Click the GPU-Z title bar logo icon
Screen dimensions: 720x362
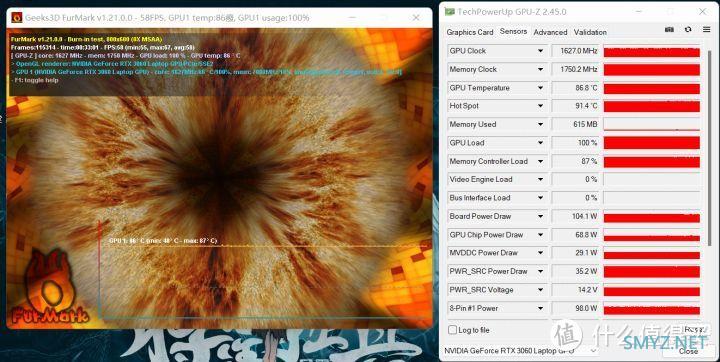(450, 12)
